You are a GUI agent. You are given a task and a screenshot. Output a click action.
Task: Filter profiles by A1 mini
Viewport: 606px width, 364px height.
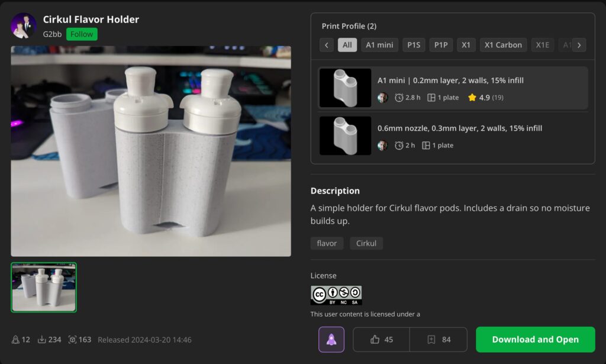(379, 45)
